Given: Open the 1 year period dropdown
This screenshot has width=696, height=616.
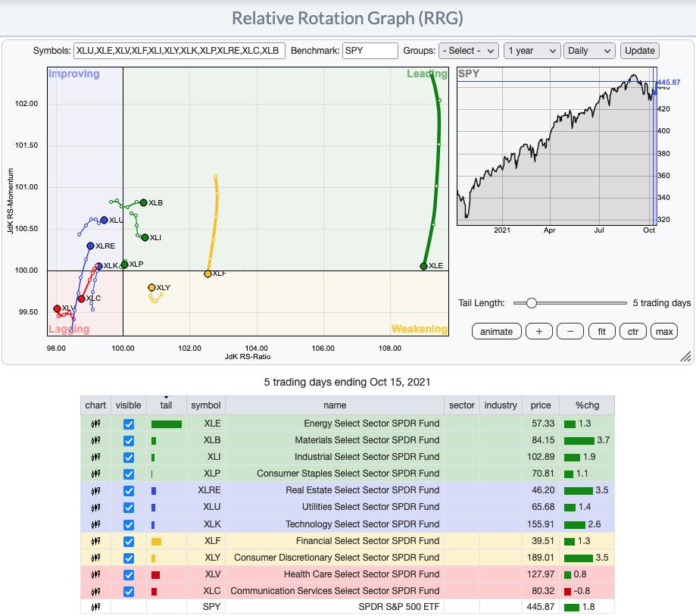Looking at the screenshot, I should coord(532,51).
